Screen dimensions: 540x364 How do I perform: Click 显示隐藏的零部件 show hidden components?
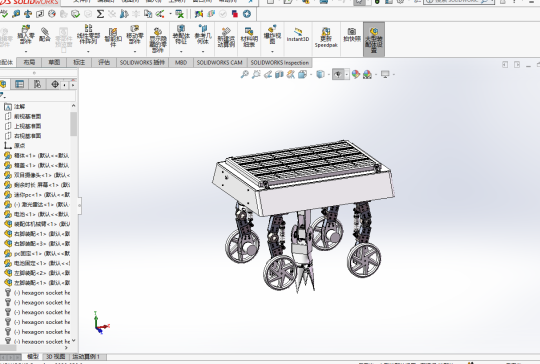158,40
